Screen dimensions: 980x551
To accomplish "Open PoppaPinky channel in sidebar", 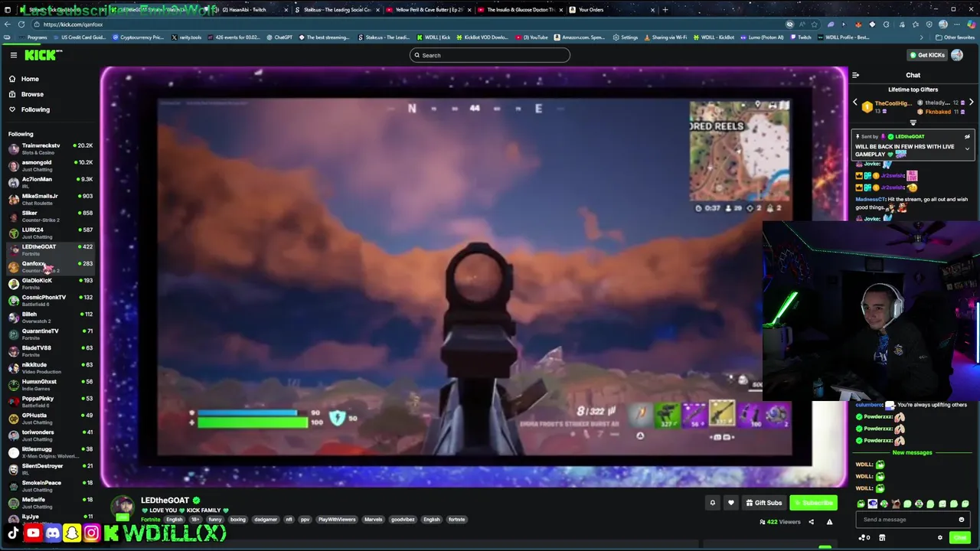I will click(x=50, y=401).
